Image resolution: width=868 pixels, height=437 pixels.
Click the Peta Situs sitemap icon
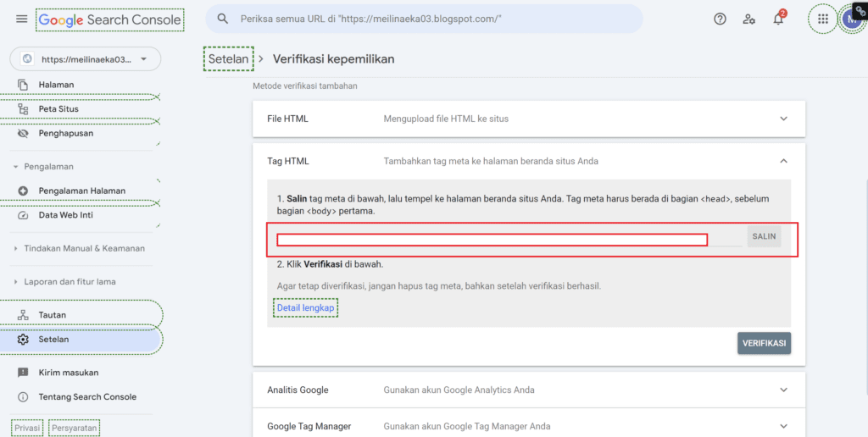click(x=23, y=109)
